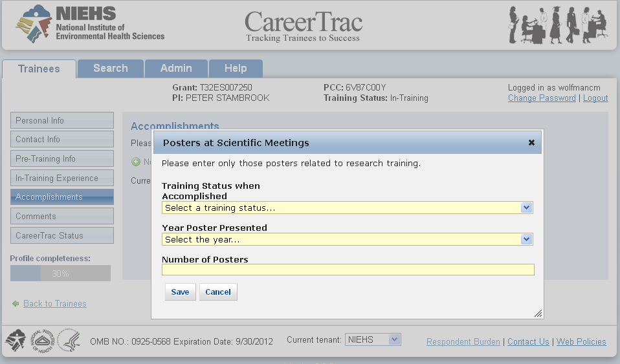Viewport: 620px width, 364px height.
Task: Focus the Number of Posters field
Action: point(348,270)
